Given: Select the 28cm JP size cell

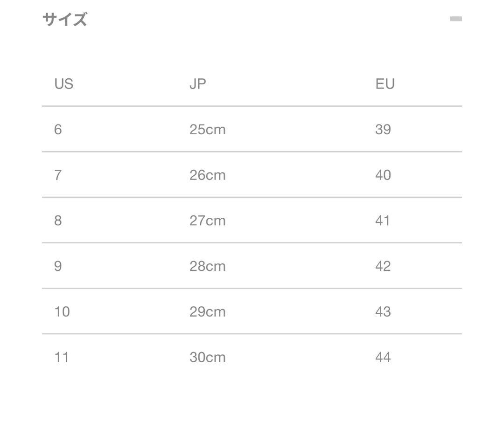Looking at the screenshot, I should point(207,266).
